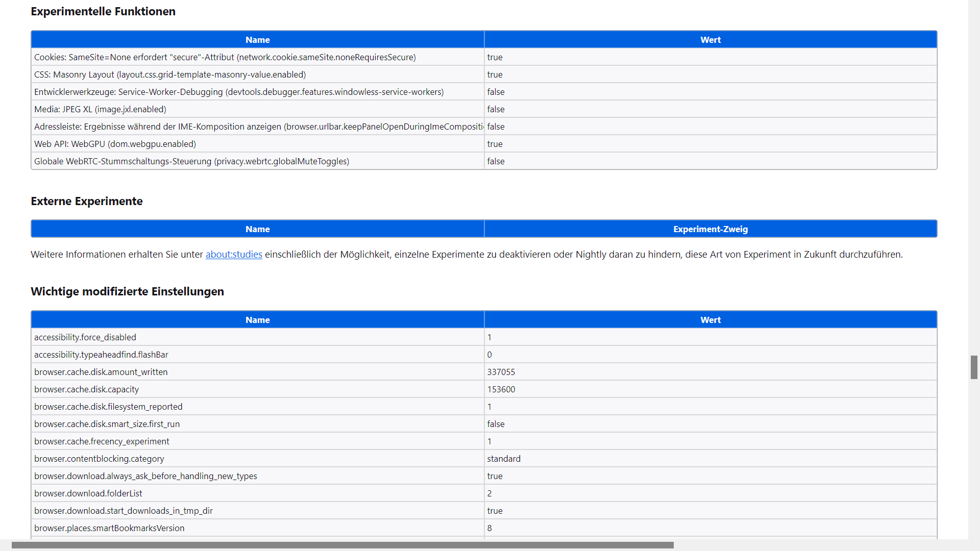
Task: Click the Media: JPEG XL row
Action: (x=100, y=109)
